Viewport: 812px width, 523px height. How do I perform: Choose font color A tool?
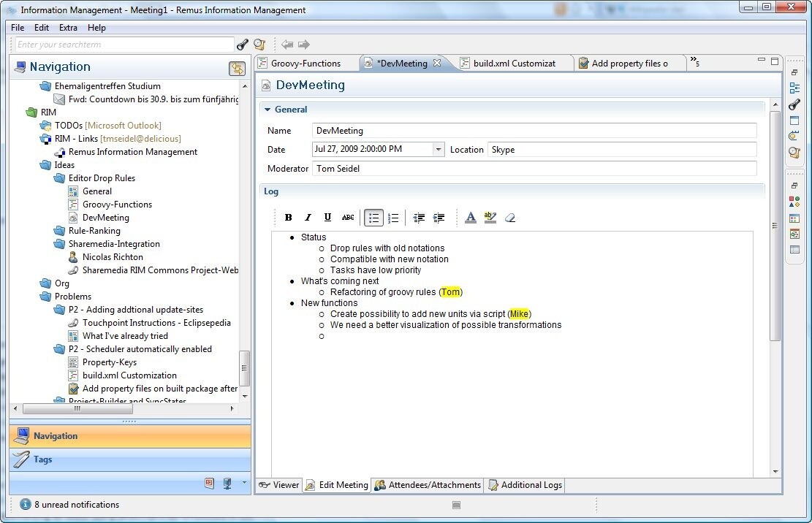pos(470,218)
